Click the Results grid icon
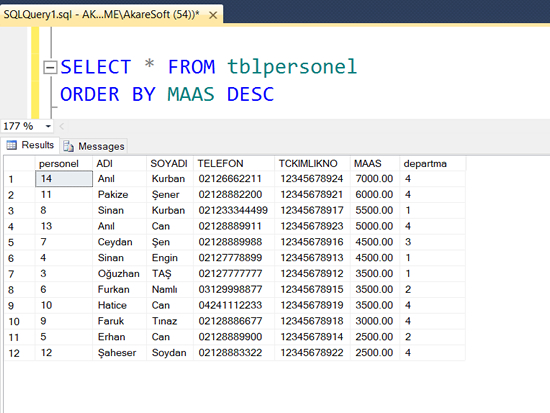 12,145
